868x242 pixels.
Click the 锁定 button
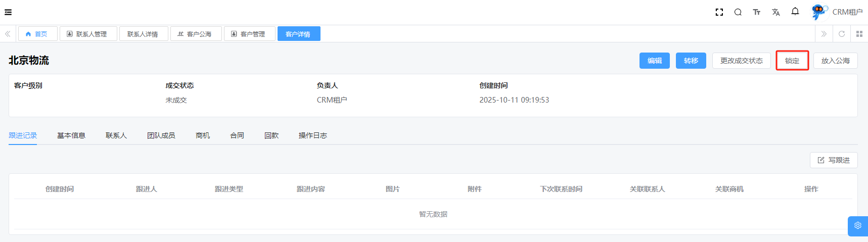coord(792,61)
